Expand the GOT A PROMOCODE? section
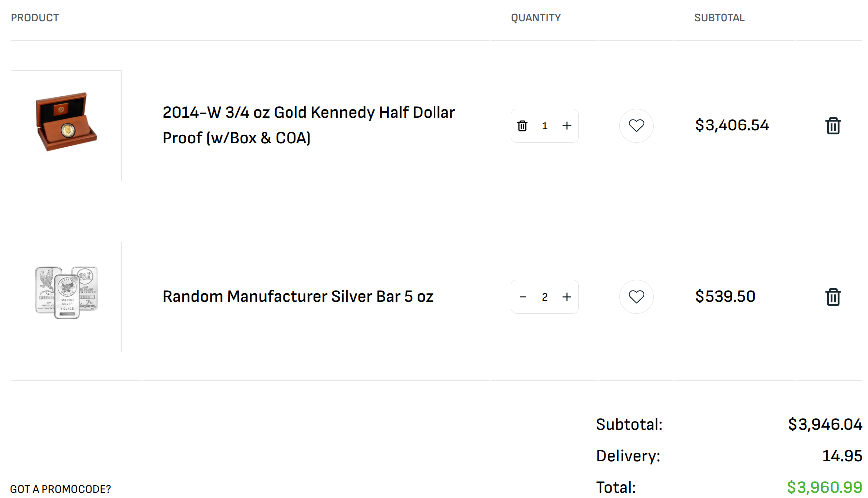Viewport: 868px width, 498px height. coord(60,489)
